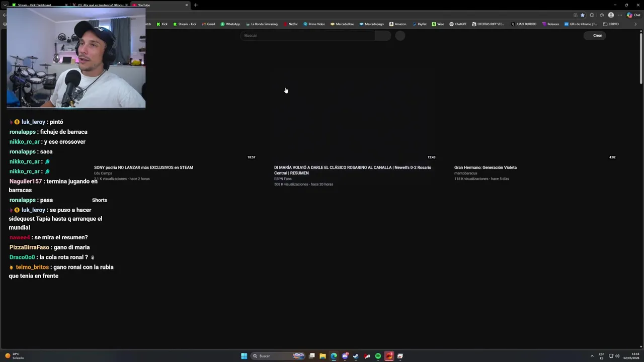The image size is (644, 362).
Task: Open the Netflix bookmark
Action: click(x=290, y=24)
